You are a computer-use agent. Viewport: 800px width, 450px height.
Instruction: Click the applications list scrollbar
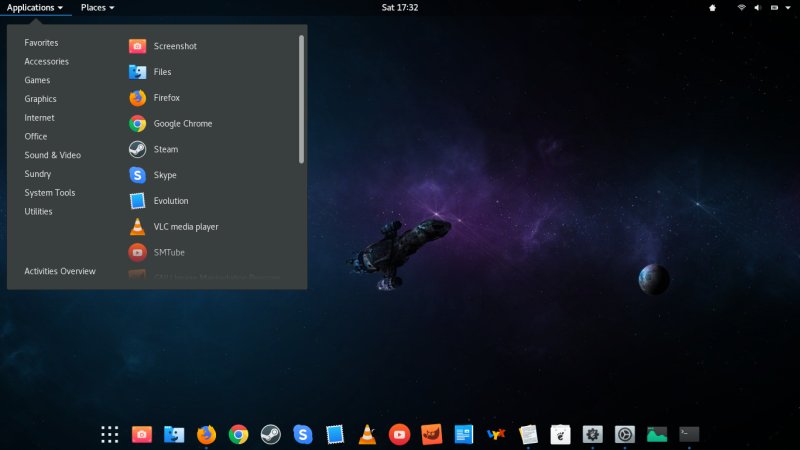301,100
